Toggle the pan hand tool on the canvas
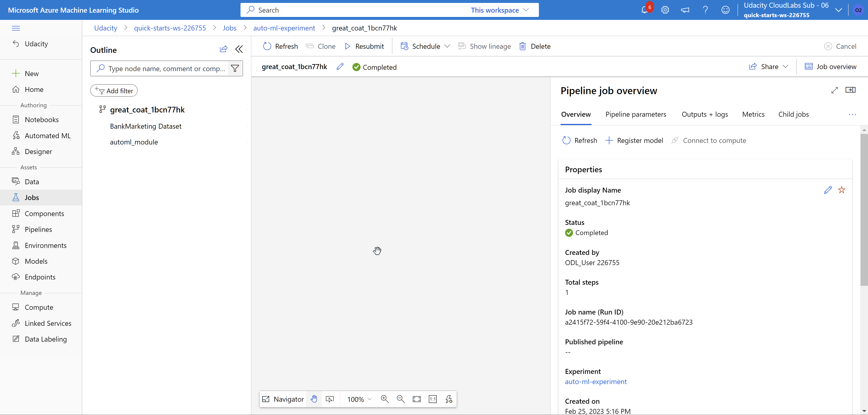The image size is (868, 415). [314, 399]
